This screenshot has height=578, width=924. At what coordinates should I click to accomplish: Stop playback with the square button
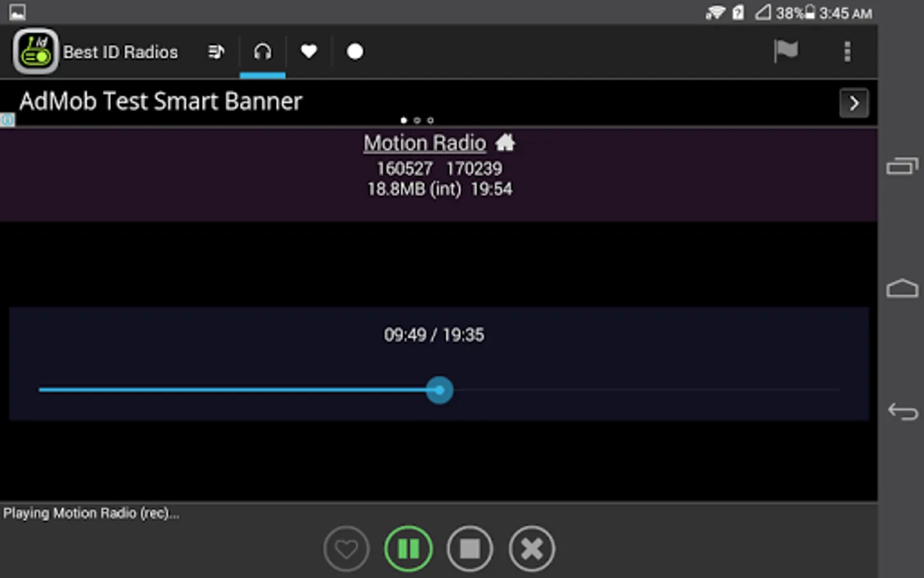[x=470, y=549]
